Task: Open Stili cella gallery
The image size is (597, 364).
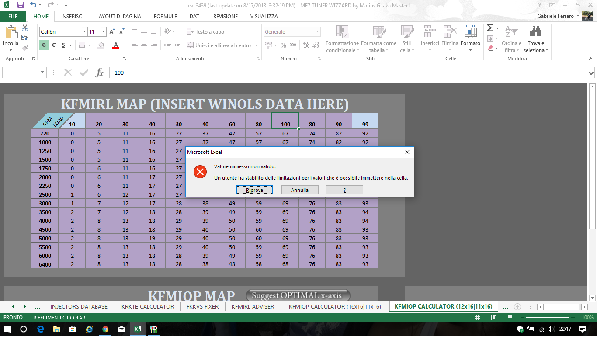Action: [x=407, y=39]
